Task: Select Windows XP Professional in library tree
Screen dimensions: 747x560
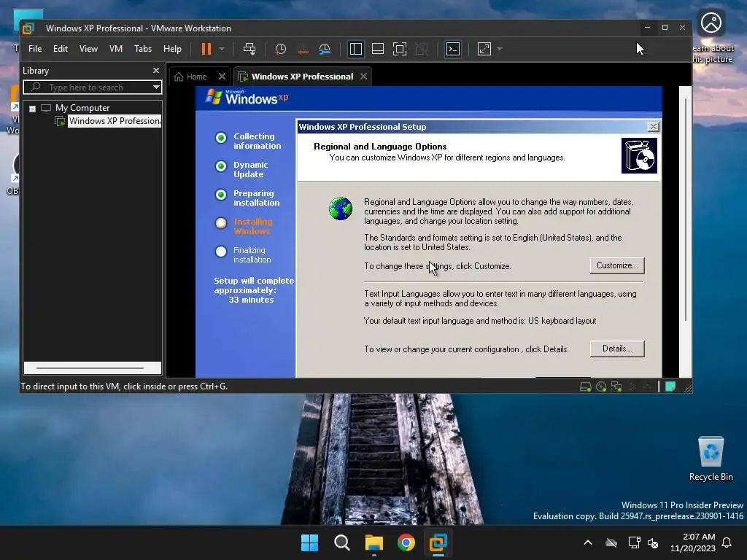Action: click(x=115, y=121)
